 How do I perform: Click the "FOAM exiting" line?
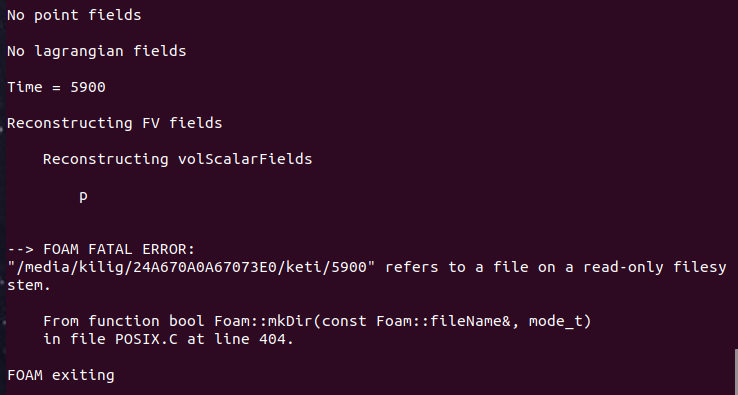(61, 375)
